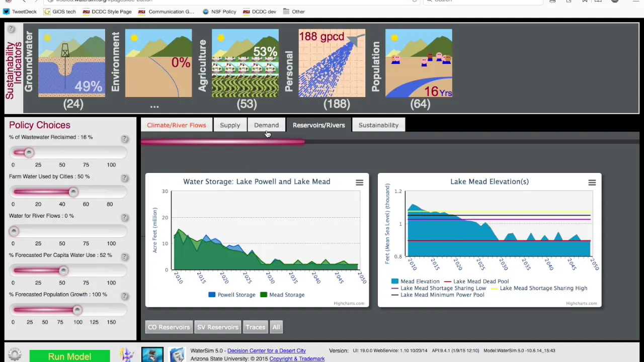Show the Traces charts
644x362 pixels.
coord(256,327)
